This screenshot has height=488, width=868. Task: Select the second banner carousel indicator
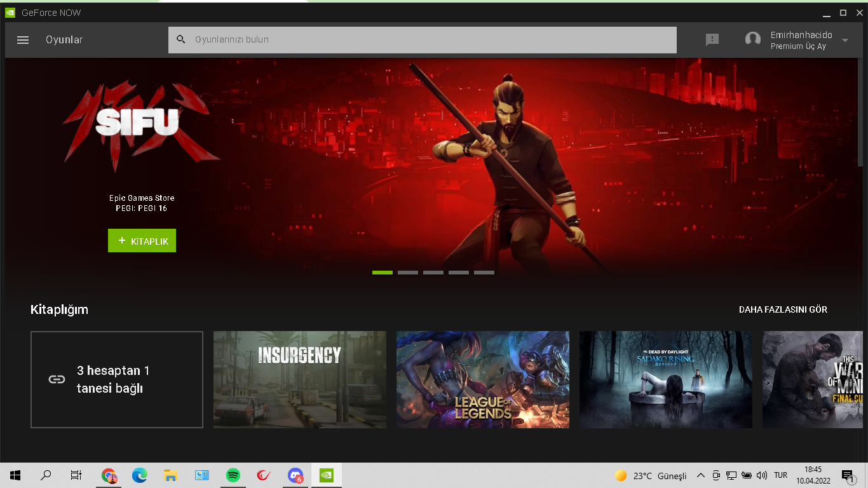[x=408, y=273]
